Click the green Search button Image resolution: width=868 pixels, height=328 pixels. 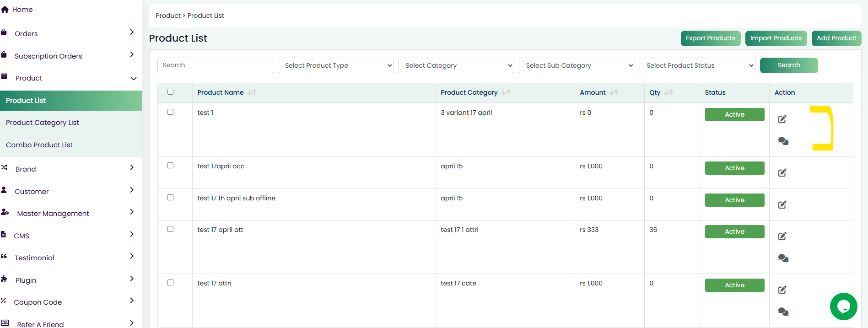789,65
